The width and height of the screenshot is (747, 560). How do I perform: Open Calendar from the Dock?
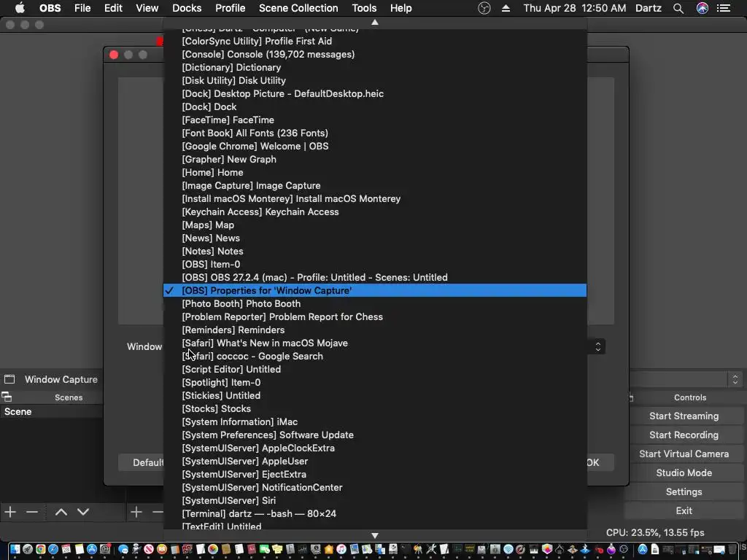[66, 549]
